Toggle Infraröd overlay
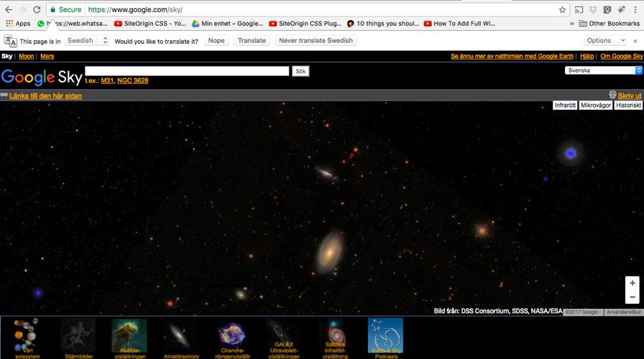 click(565, 106)
